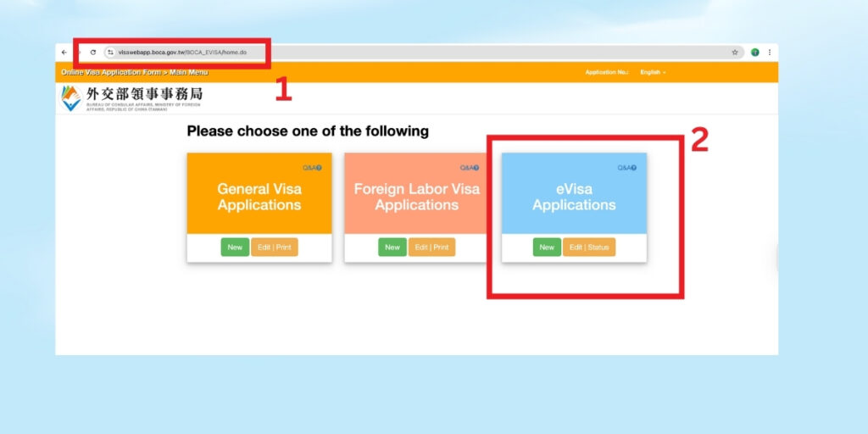
Task: Click the 'Application No.:' label
Action: 607,73
